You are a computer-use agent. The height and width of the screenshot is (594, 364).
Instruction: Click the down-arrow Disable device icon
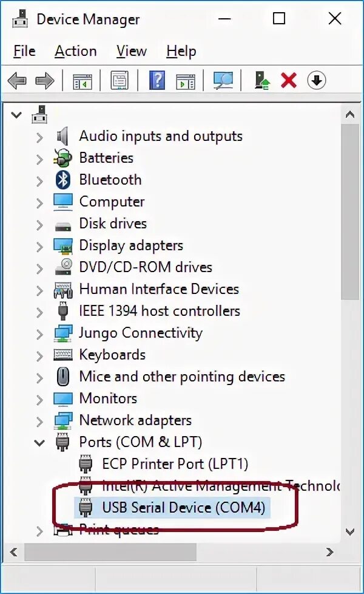coord(317,80)
